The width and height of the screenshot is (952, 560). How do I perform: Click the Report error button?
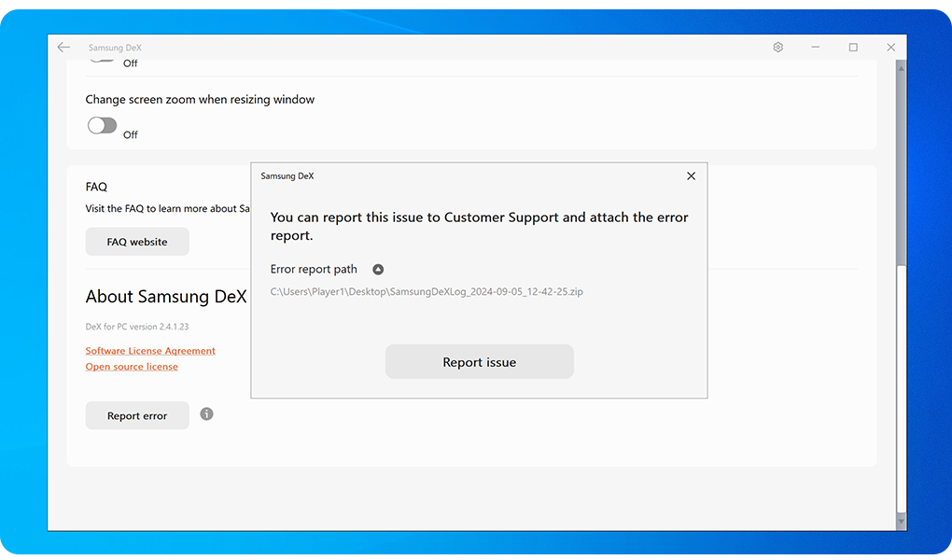tap(137, 415)
